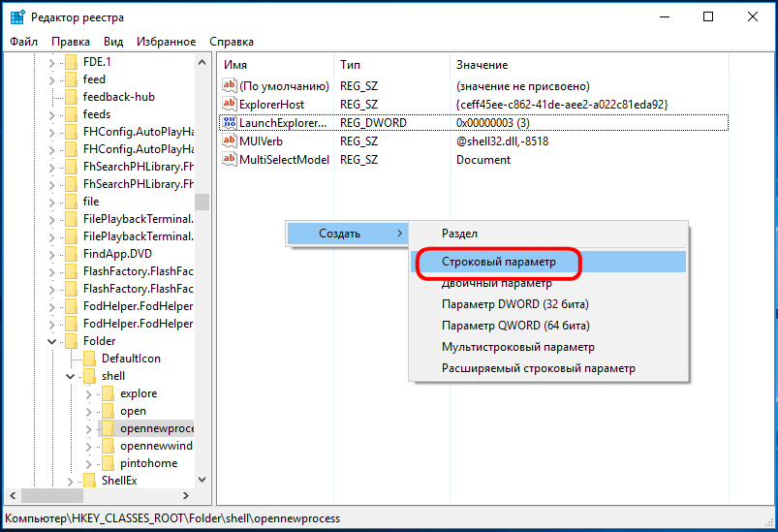Choose Создать in the context menu

[x=347, y=234]
